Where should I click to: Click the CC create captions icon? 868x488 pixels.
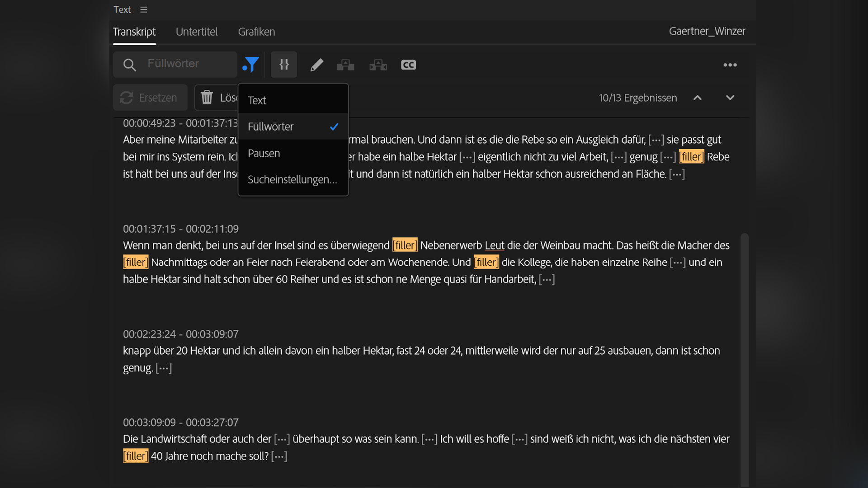click(408, 65)
